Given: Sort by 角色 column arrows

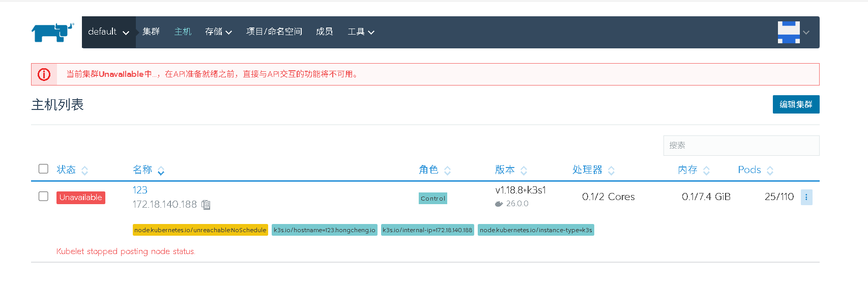Looking at the screenshot, I should click(447, 171).
